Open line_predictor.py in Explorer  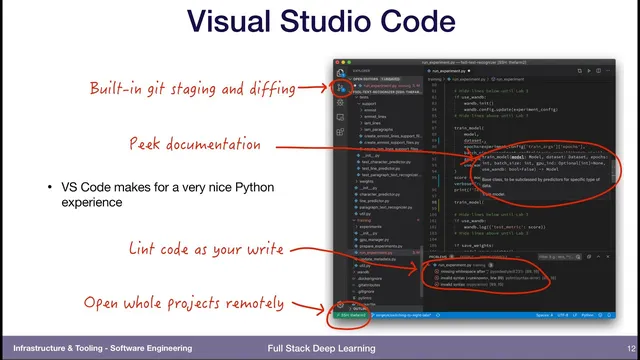pos(374,201)
